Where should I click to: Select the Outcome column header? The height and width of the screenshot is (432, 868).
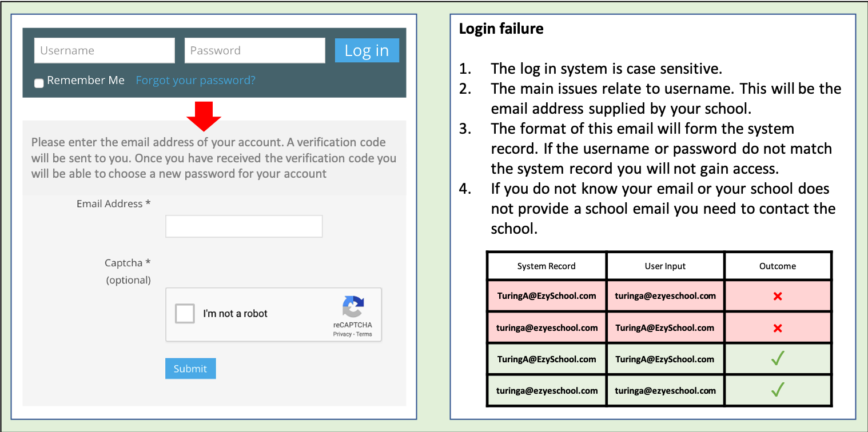pyautogui.click(x=777, y=266)
